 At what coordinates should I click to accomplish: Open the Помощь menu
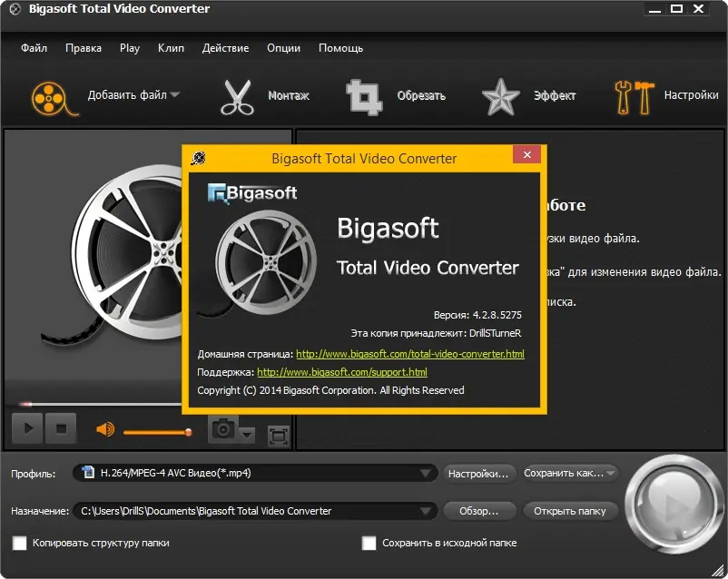click(x=340, y=48)
